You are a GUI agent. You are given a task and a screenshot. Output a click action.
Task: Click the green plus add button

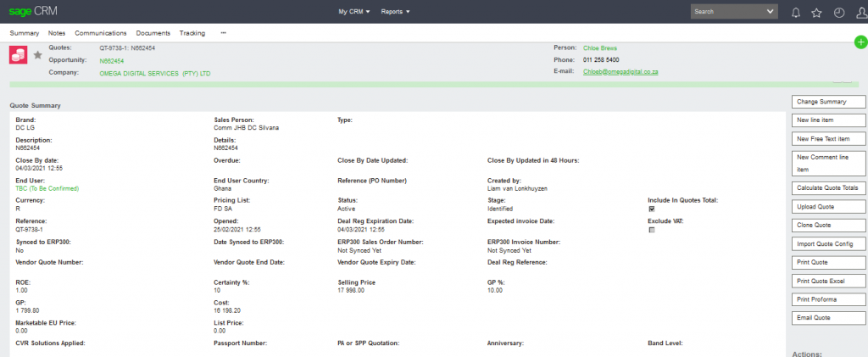(860, 42)
